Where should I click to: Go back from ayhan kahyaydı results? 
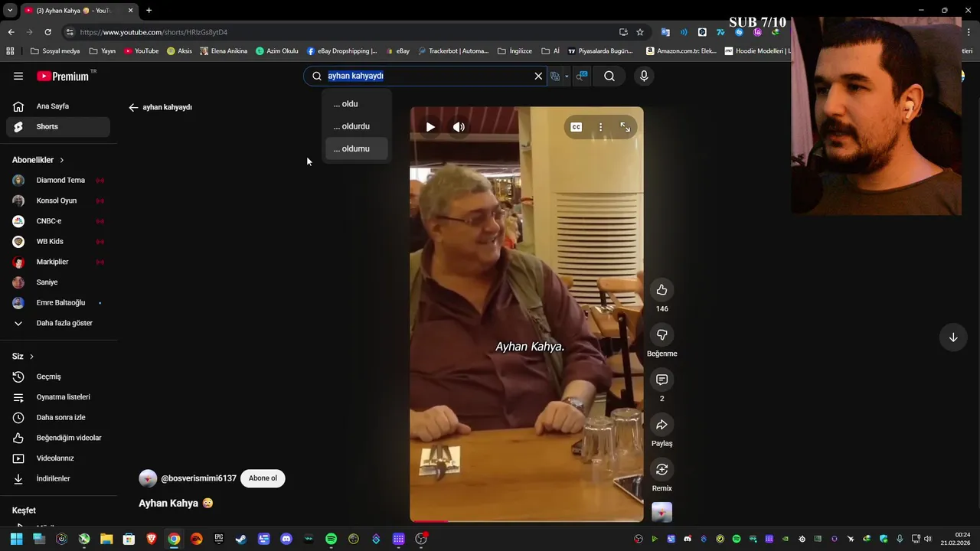[133, 107]
